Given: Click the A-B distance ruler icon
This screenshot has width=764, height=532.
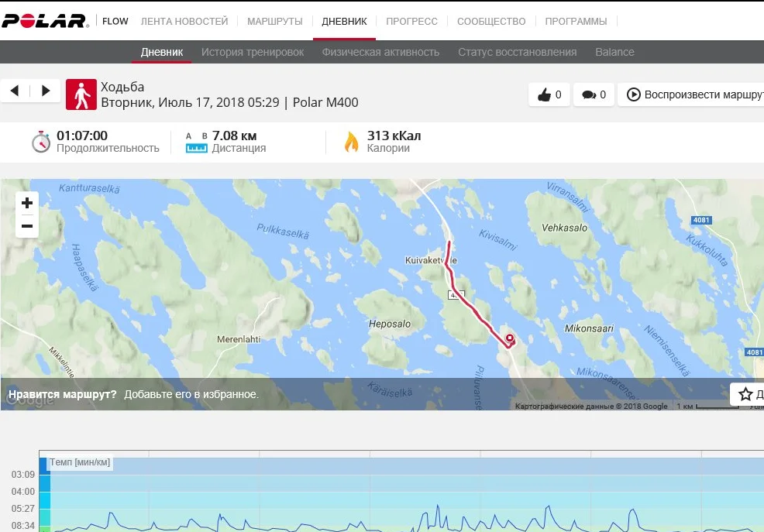Looking at the screenshot, I should (196, 142).
